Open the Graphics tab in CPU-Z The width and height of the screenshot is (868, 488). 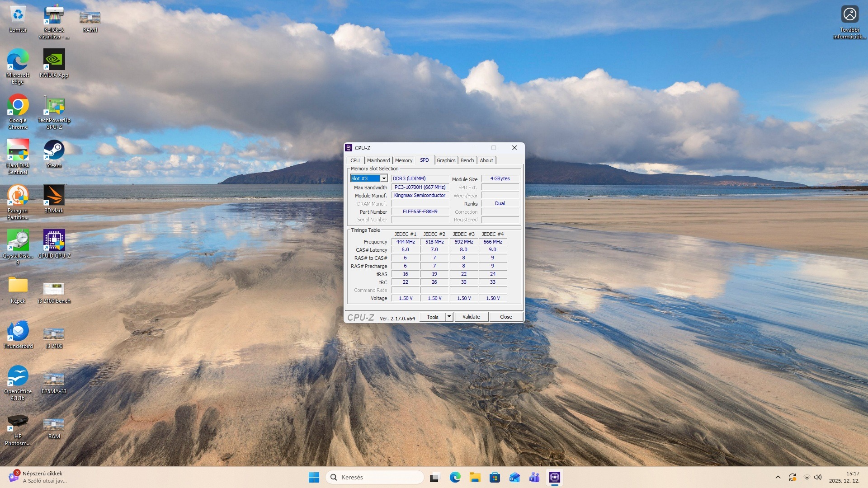point(446,160)
